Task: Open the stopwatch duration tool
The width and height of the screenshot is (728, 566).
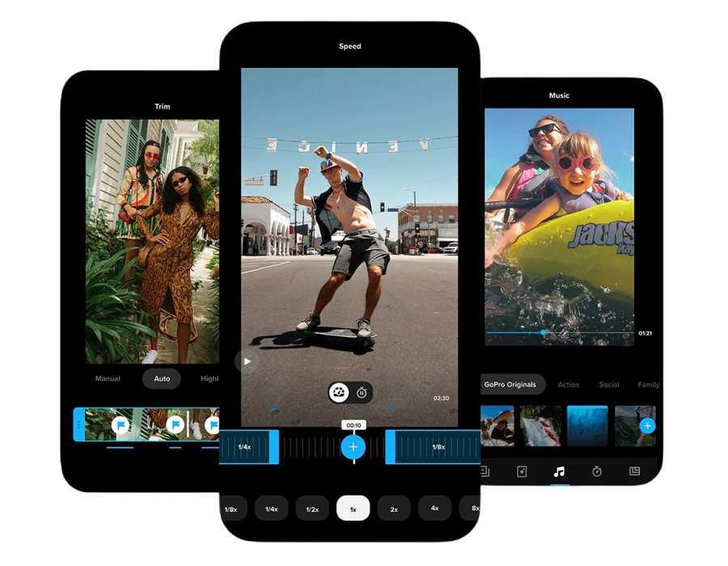Action: pyautogui.click(x=597, y=471)
